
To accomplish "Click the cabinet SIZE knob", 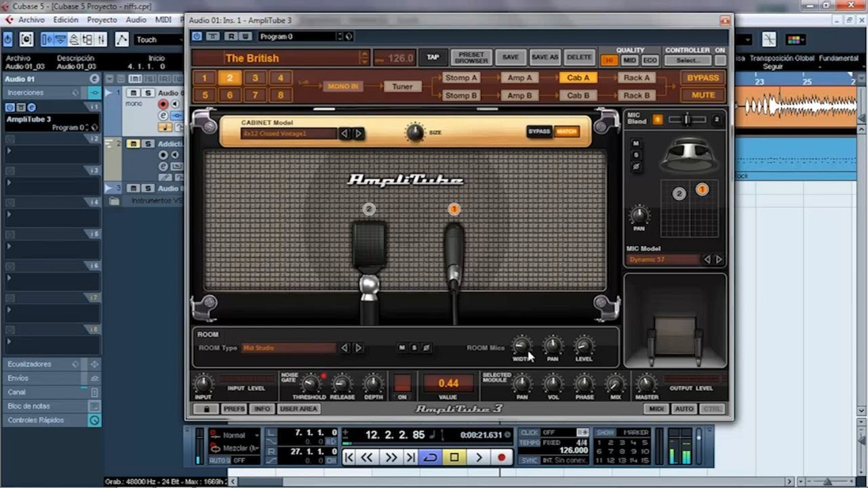I will (x=415, y=132).
